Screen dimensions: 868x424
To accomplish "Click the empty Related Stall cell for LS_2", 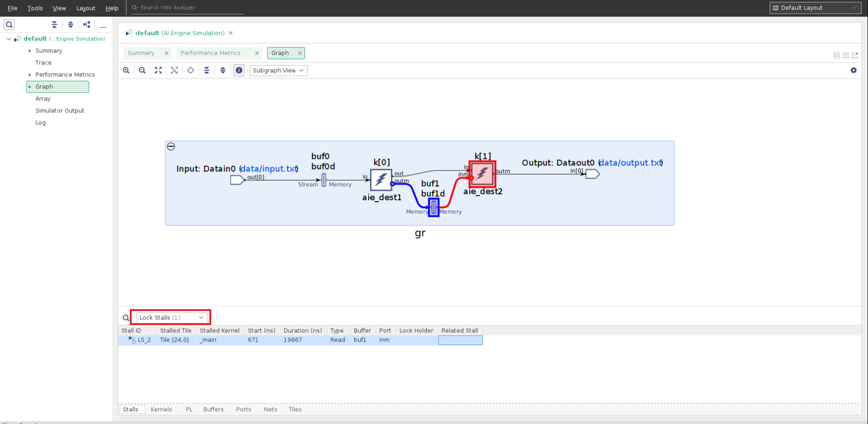I will coord(460,340).
